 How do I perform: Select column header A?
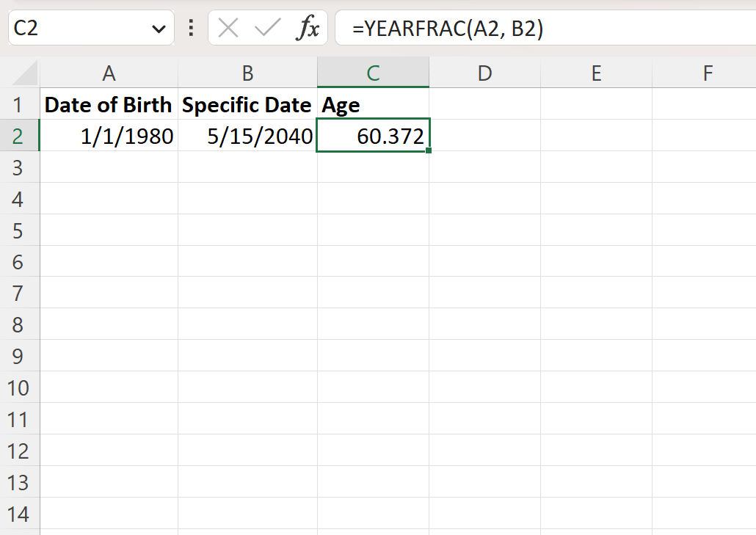click(x=109, y=73)
